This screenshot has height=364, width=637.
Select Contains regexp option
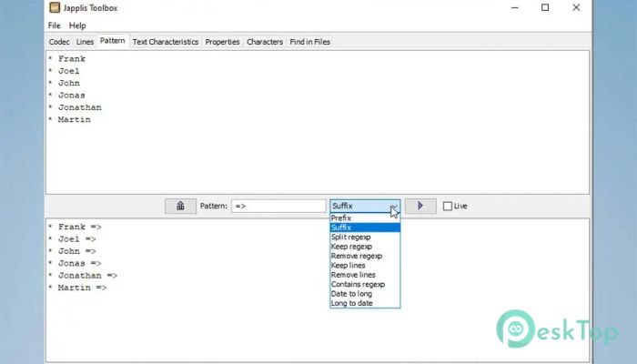click(365, 284)
